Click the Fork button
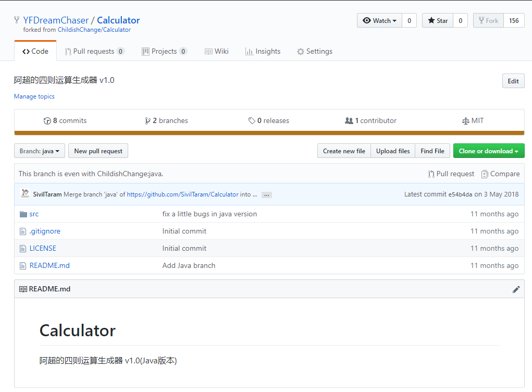Image resolution: width=532 pixels, height=392 pixels. tap(489, 21)
